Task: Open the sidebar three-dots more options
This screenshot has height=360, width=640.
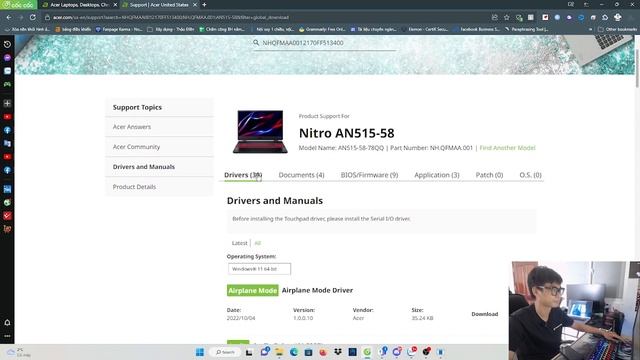Action: pos(7,336)
